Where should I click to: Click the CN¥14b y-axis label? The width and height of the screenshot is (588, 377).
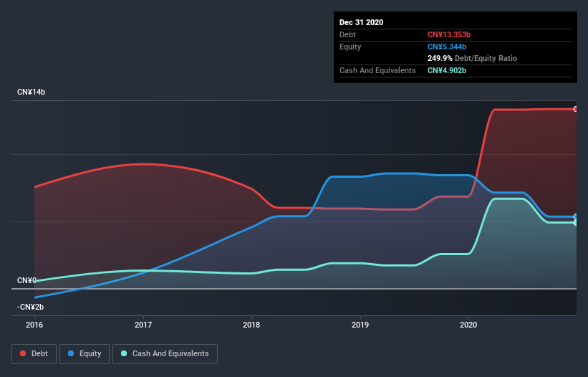(31, 92)
